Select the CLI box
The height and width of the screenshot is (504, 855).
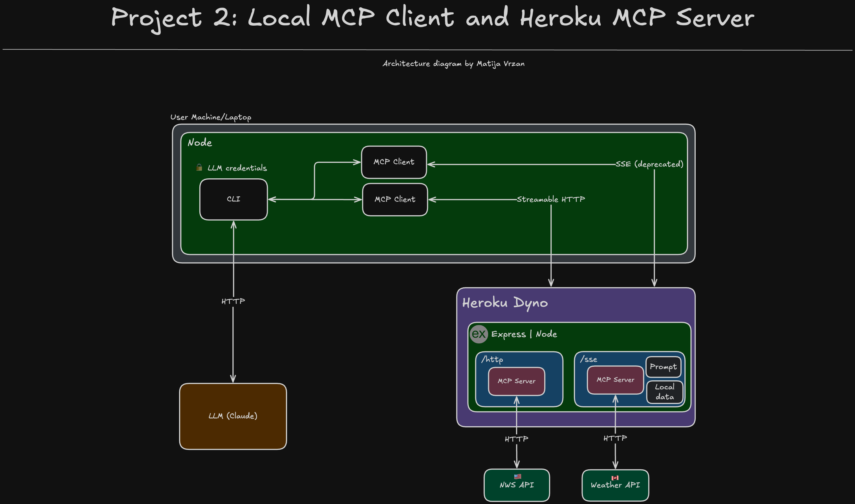[233, 199]
